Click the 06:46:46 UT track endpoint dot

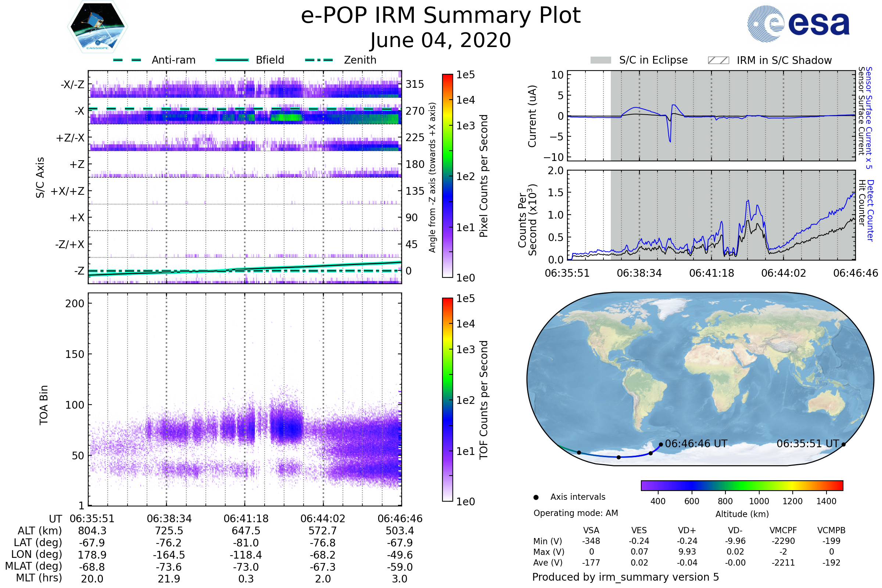[661, 445]
